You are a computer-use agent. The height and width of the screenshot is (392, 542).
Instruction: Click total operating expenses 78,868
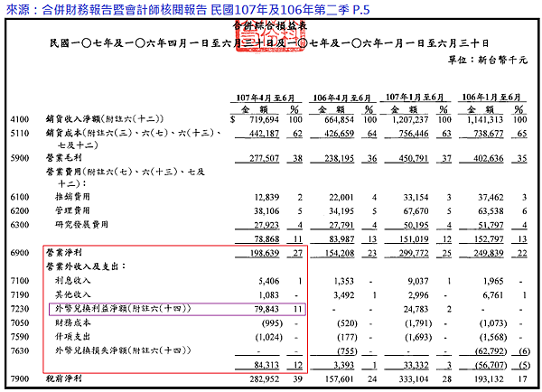pyautogui.click(x=266, y=239)
